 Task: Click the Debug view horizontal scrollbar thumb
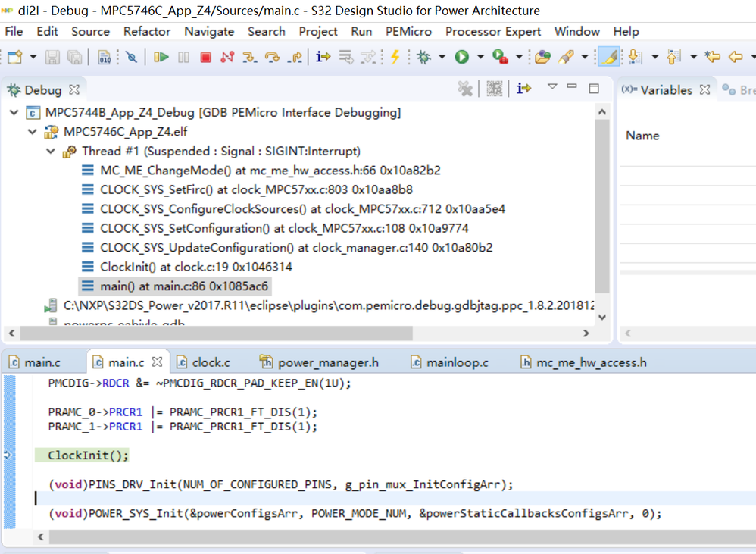pos(216,333)
